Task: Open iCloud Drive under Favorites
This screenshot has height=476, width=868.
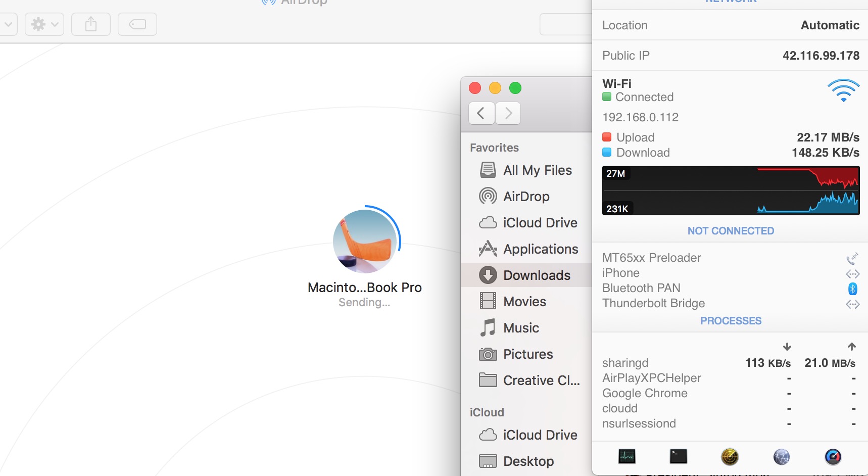Action: pyautogui.click(x=526, y=223)
